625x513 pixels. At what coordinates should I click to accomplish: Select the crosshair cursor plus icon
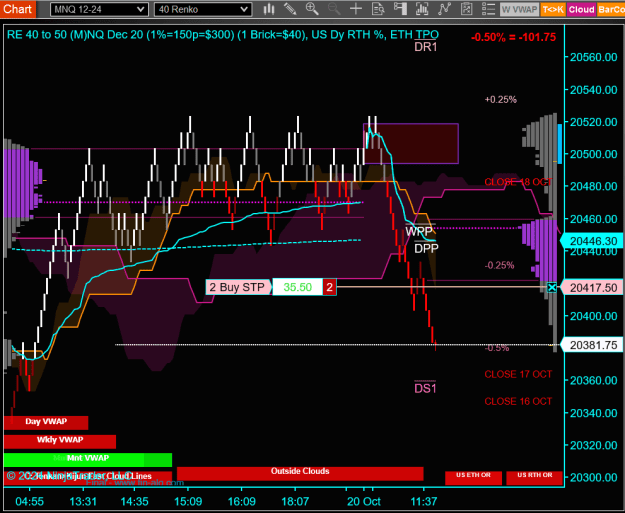(x=356, y=9)
